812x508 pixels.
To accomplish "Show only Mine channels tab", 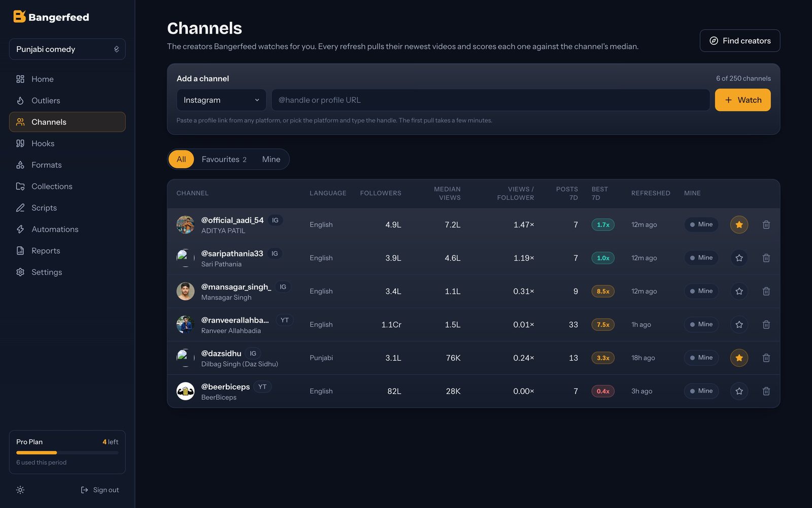I will [x=271, y=160].
